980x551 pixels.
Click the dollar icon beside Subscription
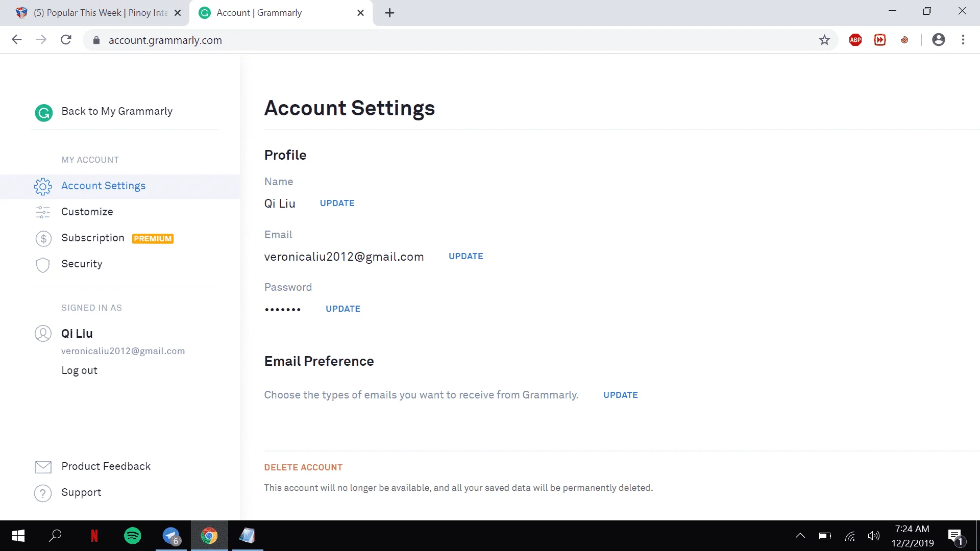[43, 238]
